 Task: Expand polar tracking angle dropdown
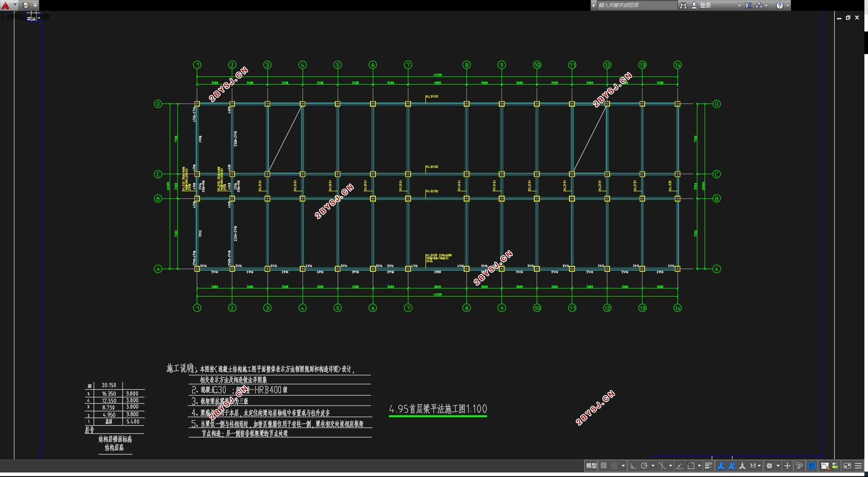point(653,466)
